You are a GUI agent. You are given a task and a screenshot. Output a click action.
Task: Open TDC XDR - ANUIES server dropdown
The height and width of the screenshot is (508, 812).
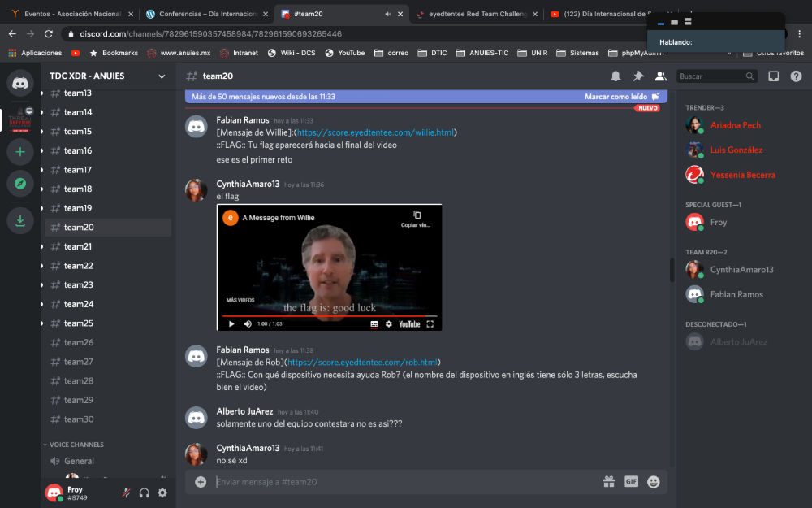coord(162,76)
